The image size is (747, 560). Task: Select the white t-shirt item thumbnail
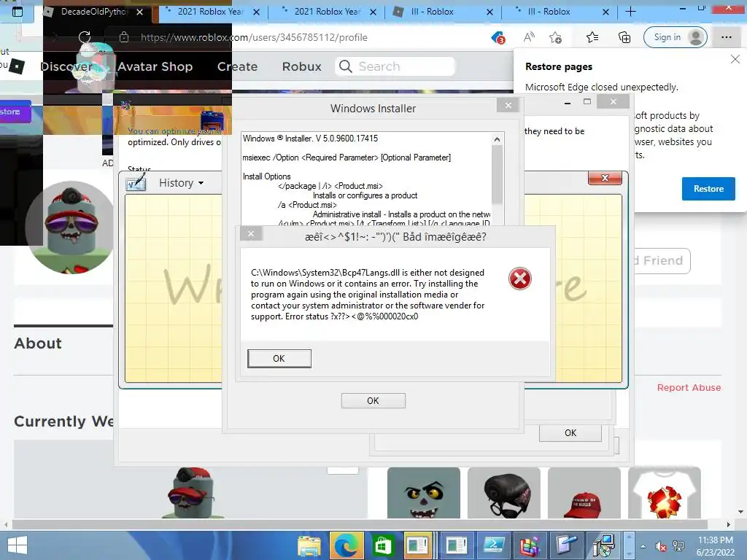coord(665,493)
